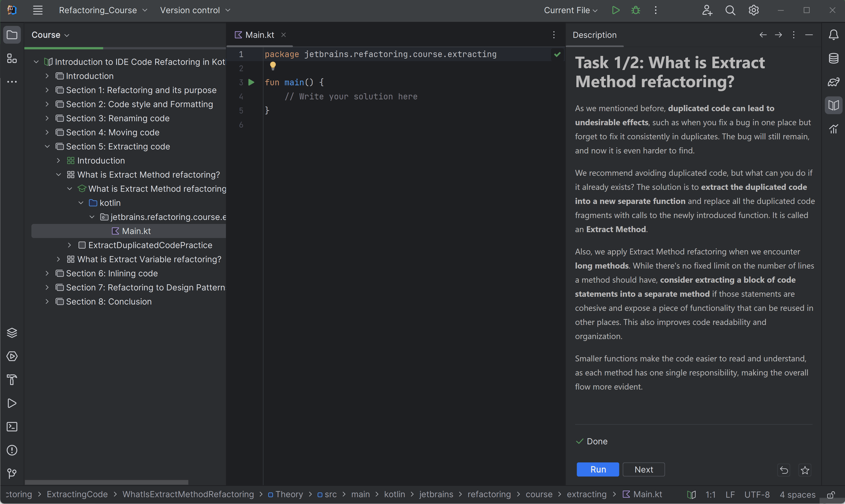Image resolution: width=845 pixels, height=504 pixels.
Task: Open the Database tool window
Action: (x=833, y=59)
